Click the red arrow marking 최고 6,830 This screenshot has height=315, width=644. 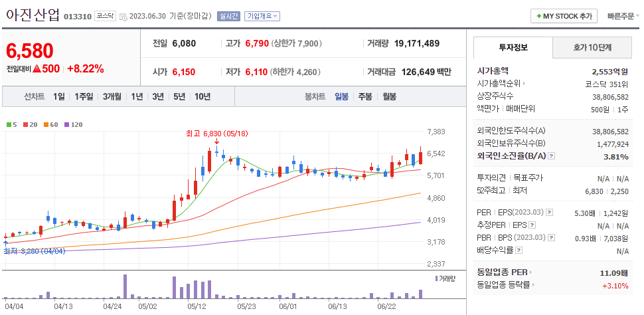click(217, 142)
